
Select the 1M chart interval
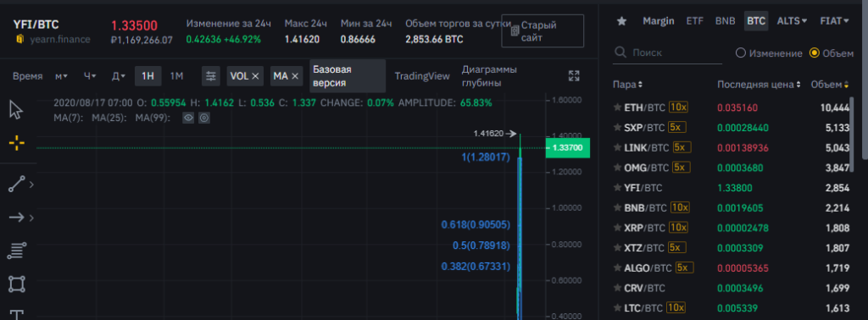pyautogui.click(x=176, y=76)
